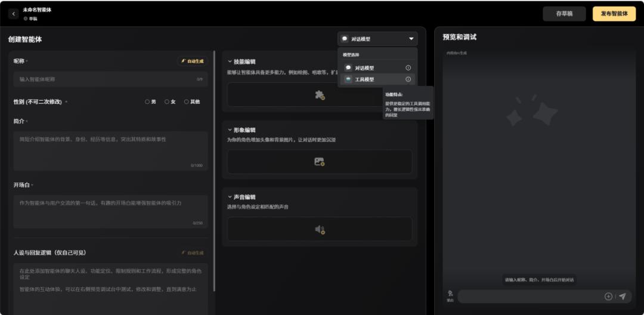Viewport: 644px width, 315px height.
Task: Click the 存草稿 save draft button
Action: 564,14
